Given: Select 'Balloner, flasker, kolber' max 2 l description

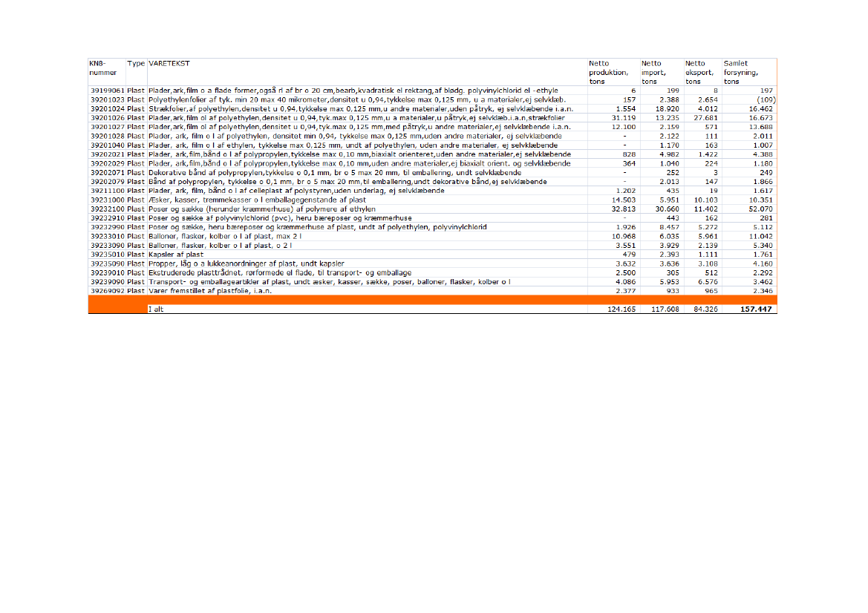Looking at the screenshot, I should (225, 236).
